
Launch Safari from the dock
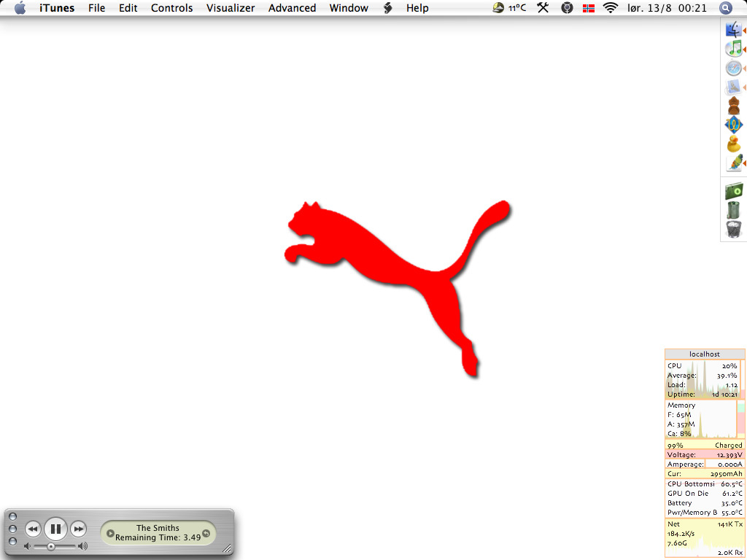(x=734, y=68)
